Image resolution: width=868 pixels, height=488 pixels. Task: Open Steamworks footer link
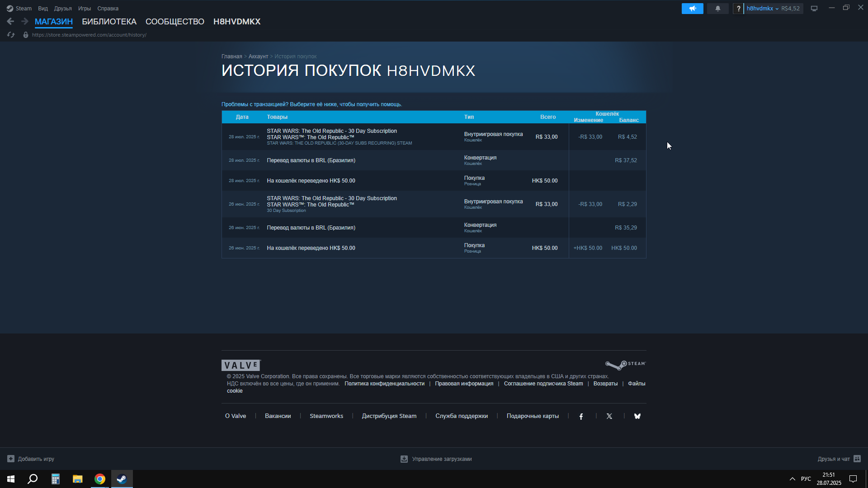[326, 416]
